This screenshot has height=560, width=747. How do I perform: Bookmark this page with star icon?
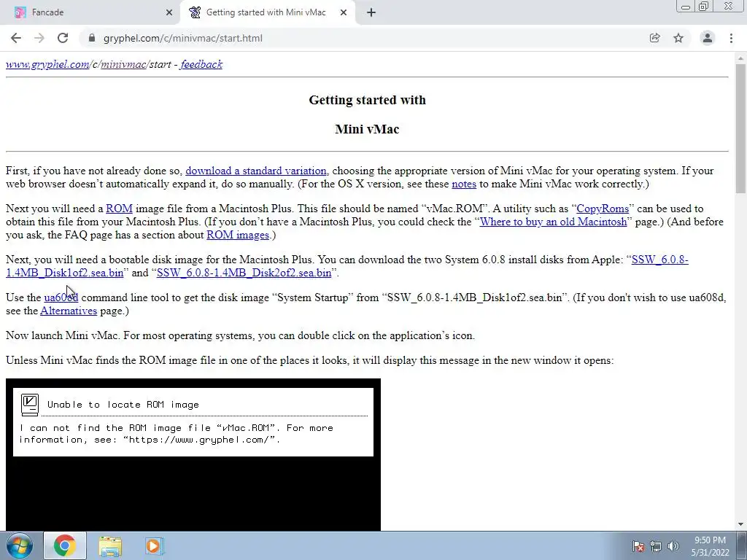[678, 38]
